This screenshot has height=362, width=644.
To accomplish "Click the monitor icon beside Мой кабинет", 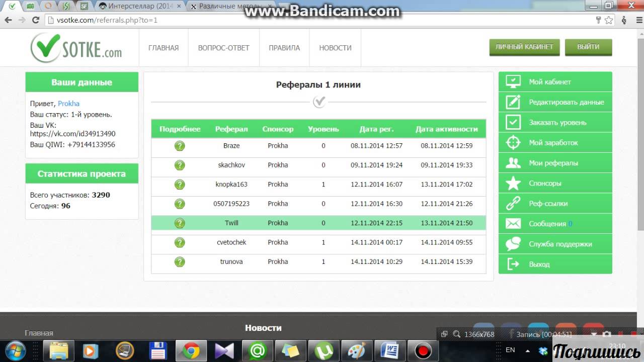I will click(x=513, y=81).
